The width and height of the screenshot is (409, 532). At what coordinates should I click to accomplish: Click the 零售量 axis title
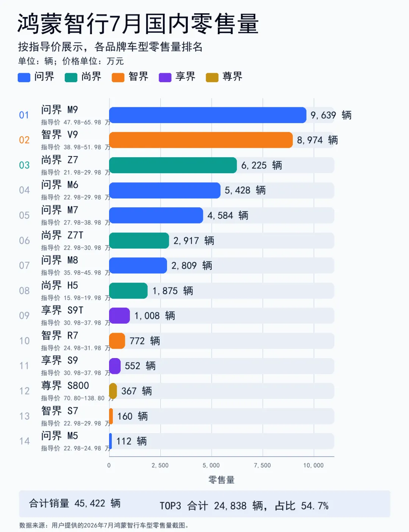click(222, 480)
